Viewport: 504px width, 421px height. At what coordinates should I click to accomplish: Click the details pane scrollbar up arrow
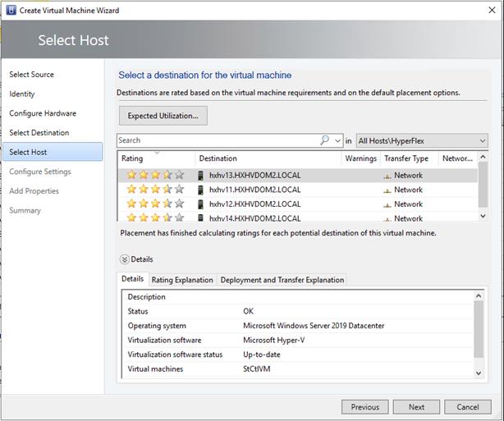(x=479, y=295)
